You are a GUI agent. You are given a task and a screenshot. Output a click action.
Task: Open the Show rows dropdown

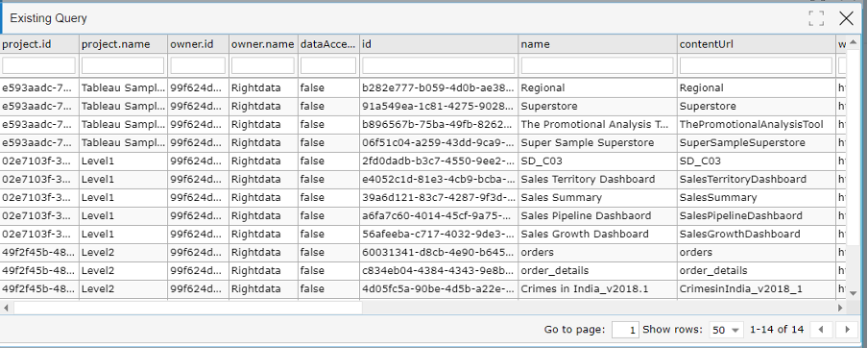coord(726,330)
